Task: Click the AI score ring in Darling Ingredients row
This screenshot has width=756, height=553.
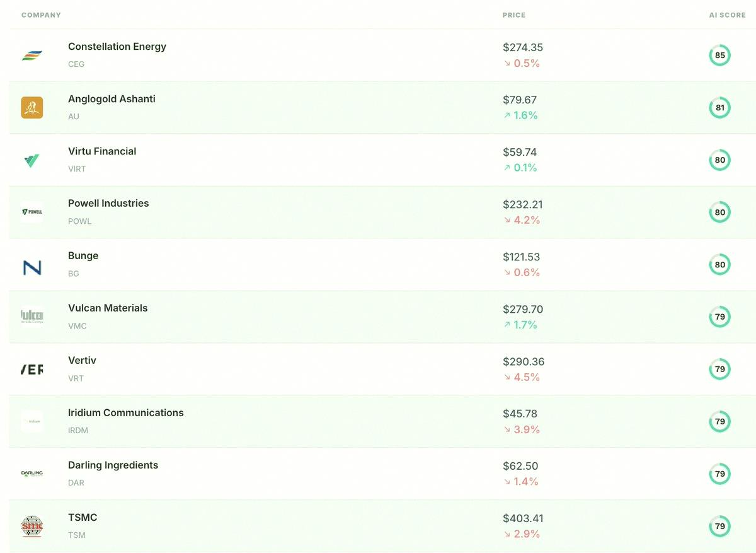Action: click(720, 474)
